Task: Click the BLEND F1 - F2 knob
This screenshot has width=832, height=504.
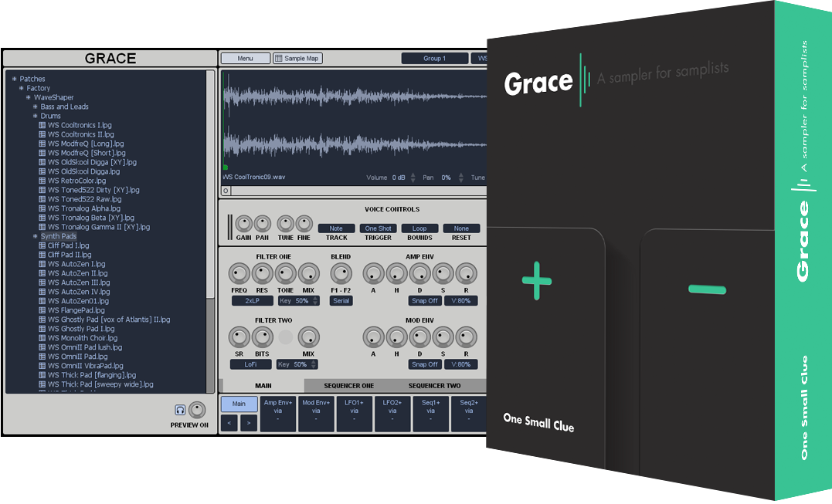Action: click(341, 273)
